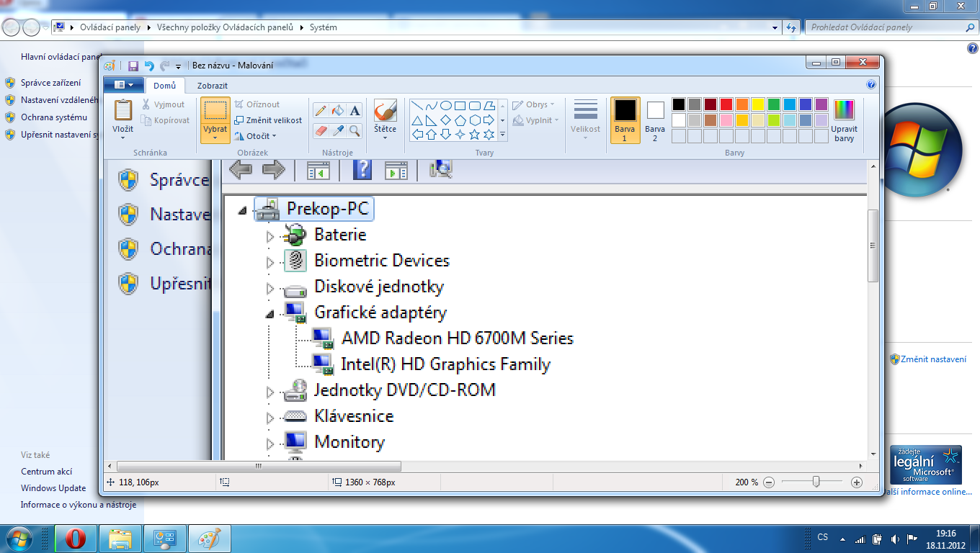Image resolution: width=980 pixels, height=553 pixels.
Task: Choose the Curve shape in Tvary
Action: (432, 105)
